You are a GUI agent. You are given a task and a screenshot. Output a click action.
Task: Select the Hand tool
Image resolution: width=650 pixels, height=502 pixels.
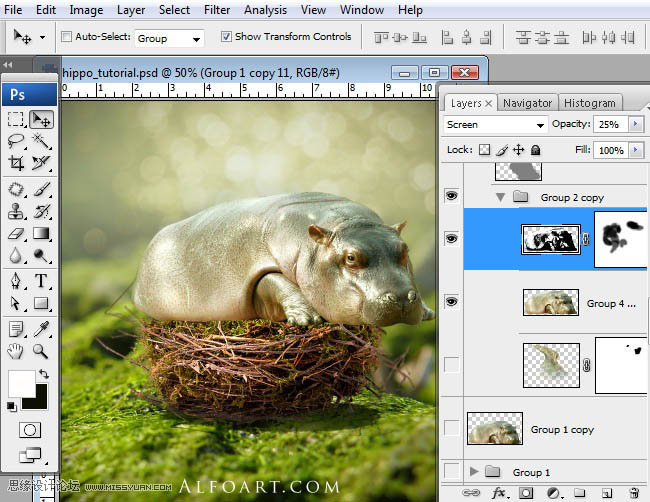17,351
